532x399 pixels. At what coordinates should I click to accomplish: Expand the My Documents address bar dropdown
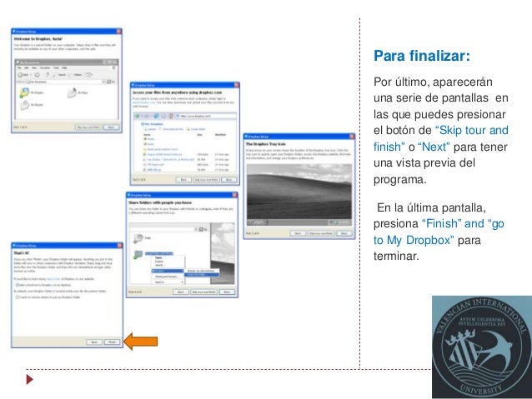coord(103,82)
